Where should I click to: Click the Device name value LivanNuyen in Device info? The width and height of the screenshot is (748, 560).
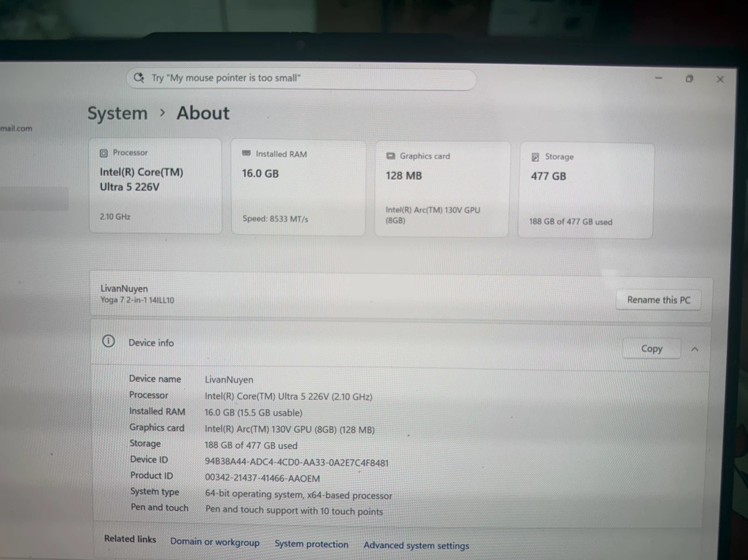[x=229, y=380]
